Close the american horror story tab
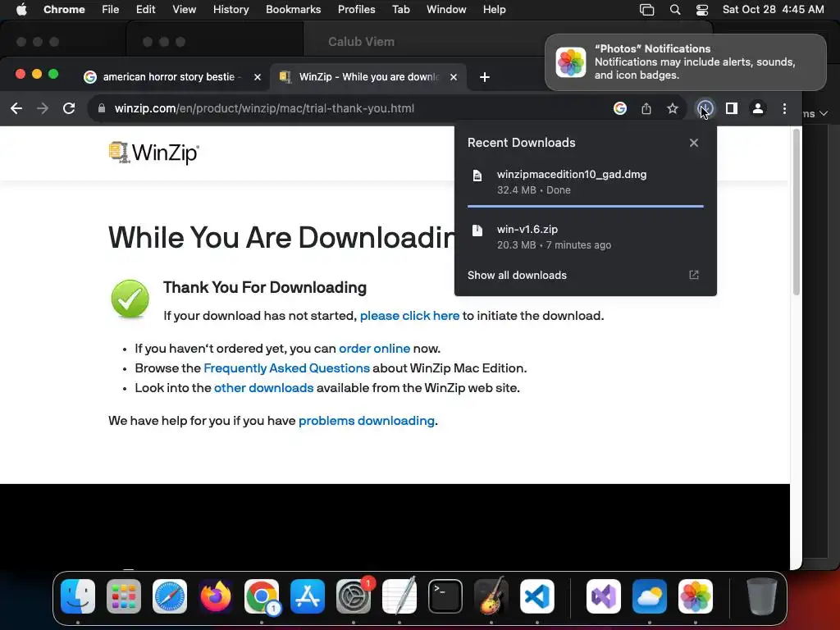 pyautogui.click(x=257, y=77)
